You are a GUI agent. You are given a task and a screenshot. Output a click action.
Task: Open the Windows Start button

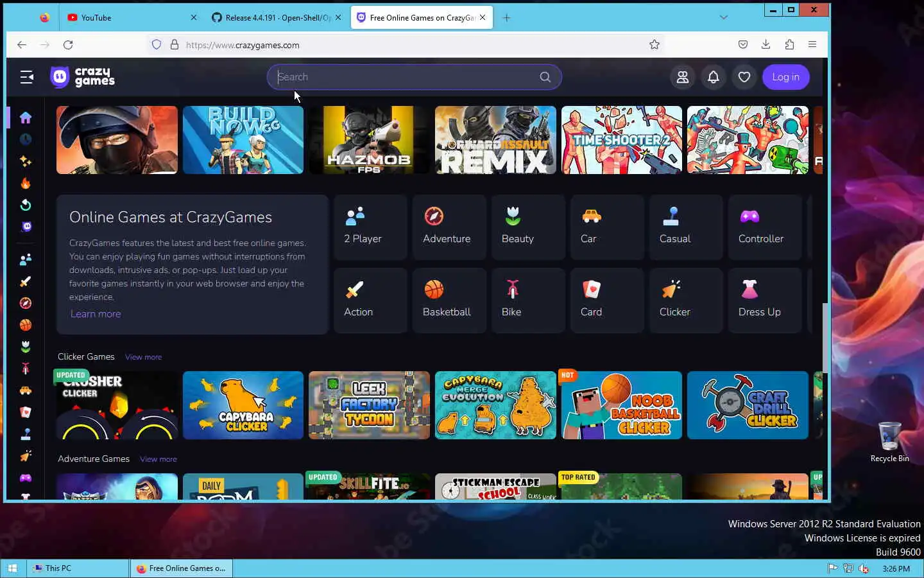(12, 568)
